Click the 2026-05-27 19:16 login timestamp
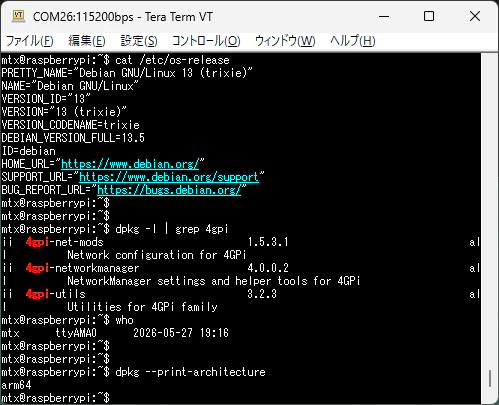499x405 pixels. [x=181, y=333]
